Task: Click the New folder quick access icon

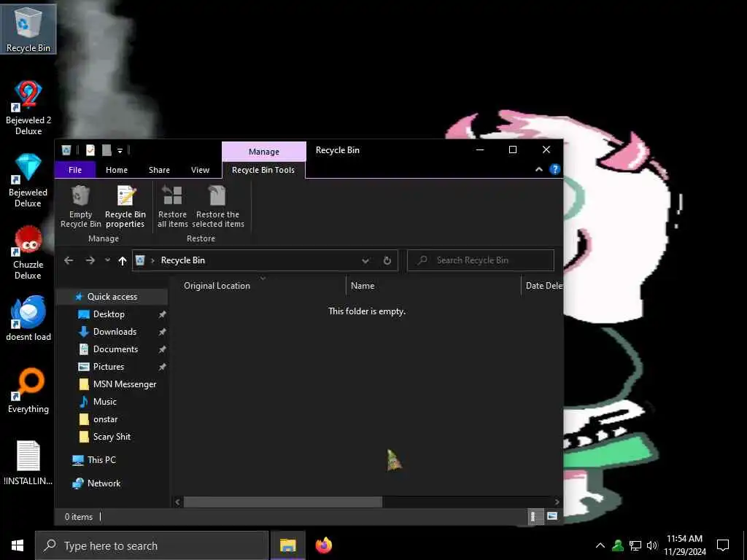Action: click(107, 150)
